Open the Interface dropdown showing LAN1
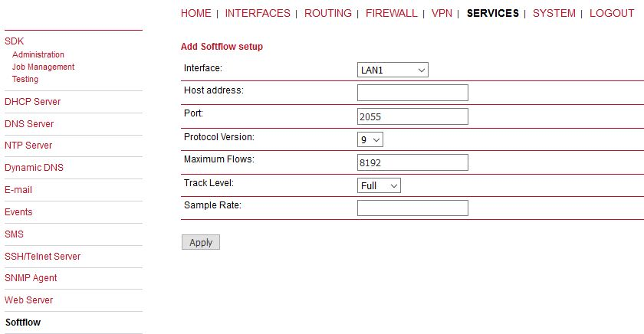The width and height of the screenshot is (644, 334). tap(393, 70)
